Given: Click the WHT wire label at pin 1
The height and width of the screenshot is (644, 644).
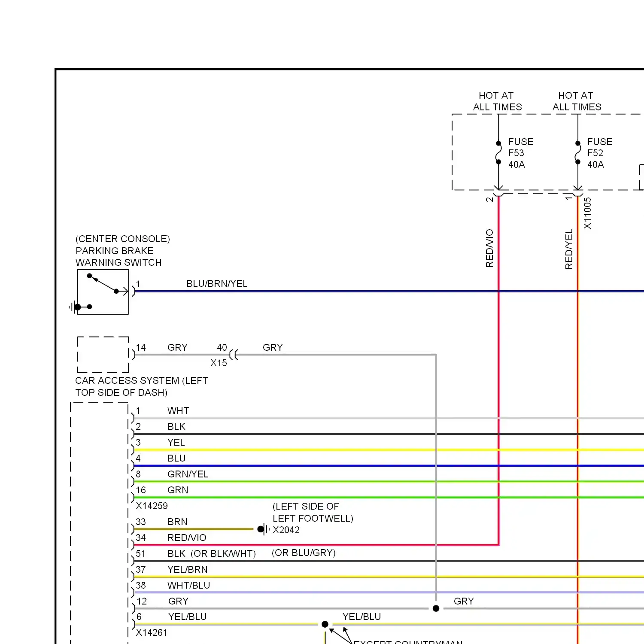Looking at the screenshot, I should tap(178, 411).
